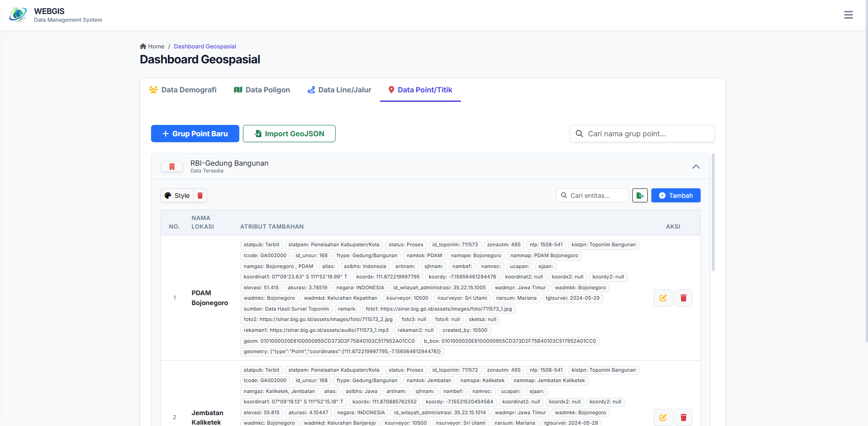Click the WEBGIS globe logo
This screenshot has height=426, width=868.
pyautogui.click(x=18, y=15)
